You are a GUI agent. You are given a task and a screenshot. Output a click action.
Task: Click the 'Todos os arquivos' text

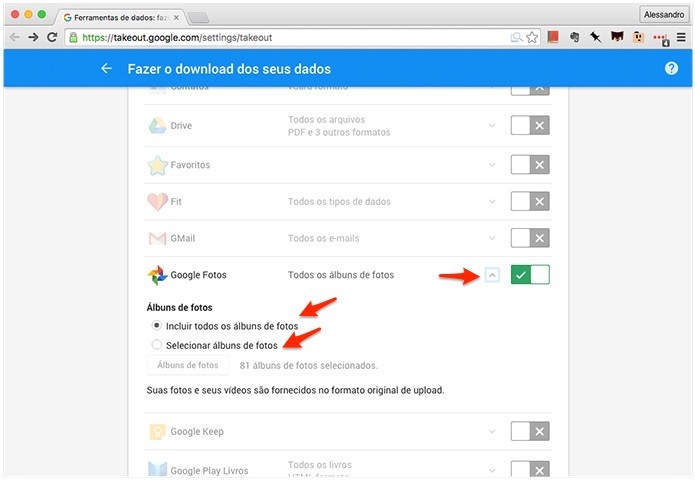[327, 120]
